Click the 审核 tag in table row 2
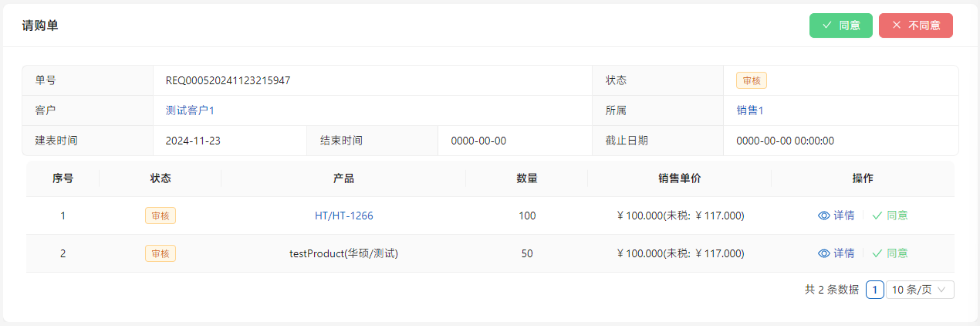The height and width of the screenshot is (326, 980). (x=161, y=253)
